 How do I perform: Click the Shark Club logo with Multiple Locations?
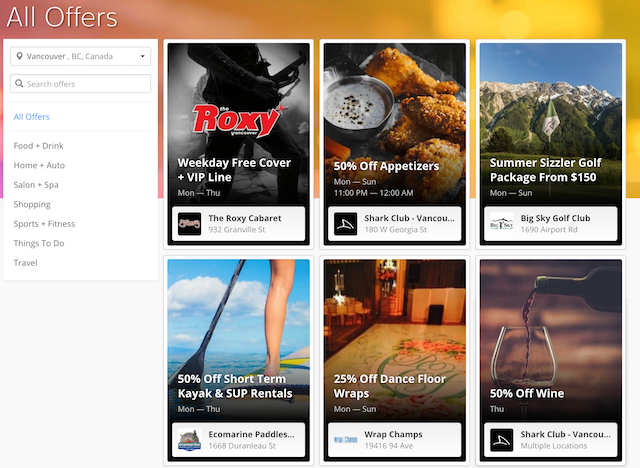tap(502, 440)
